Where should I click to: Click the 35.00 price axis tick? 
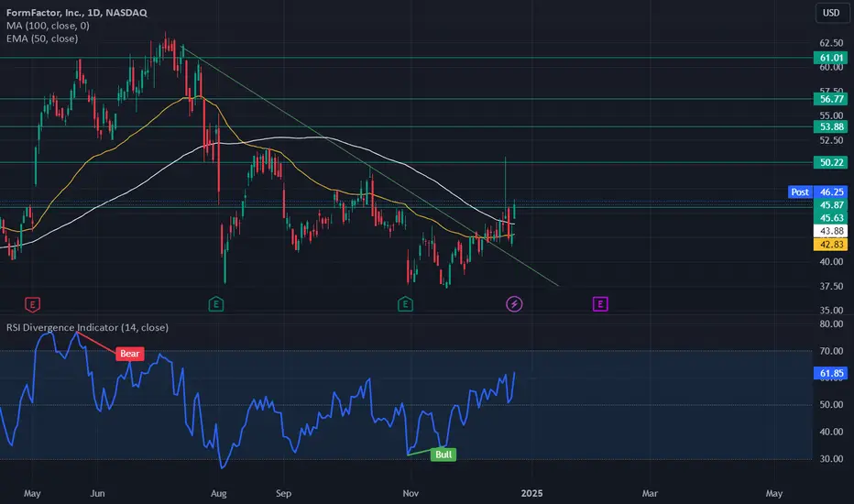click(x=831, y=310)
